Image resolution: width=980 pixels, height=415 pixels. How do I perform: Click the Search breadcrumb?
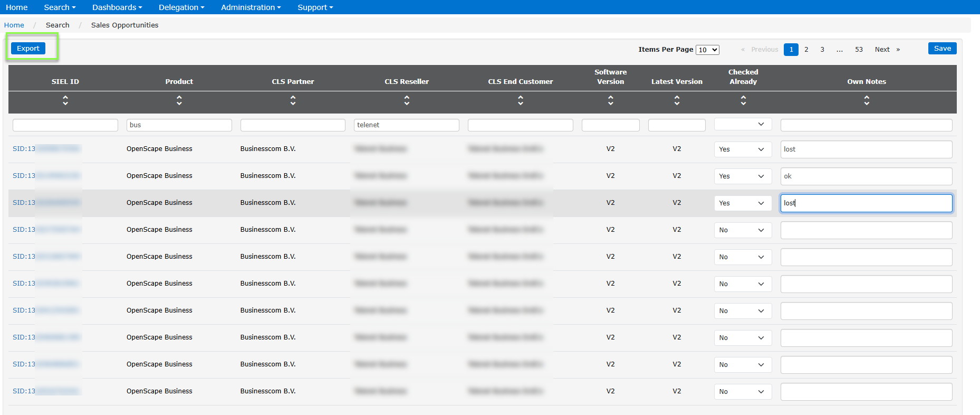[57, 25]
